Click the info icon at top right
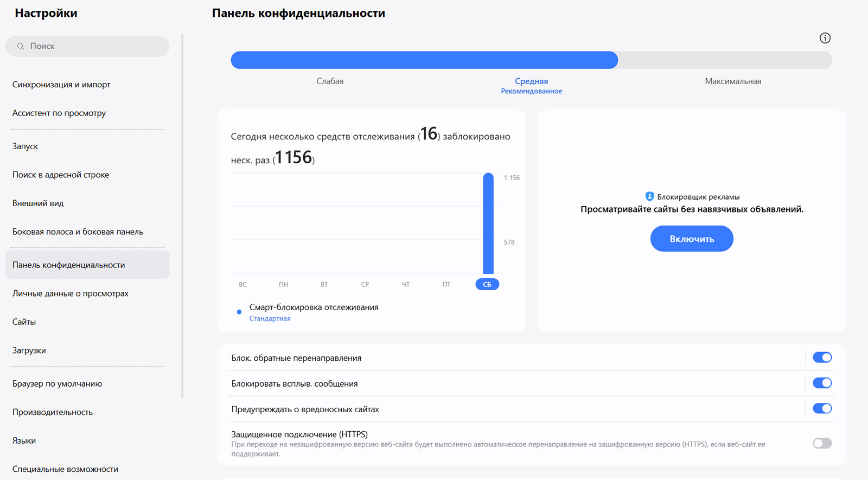 [825, 38]
